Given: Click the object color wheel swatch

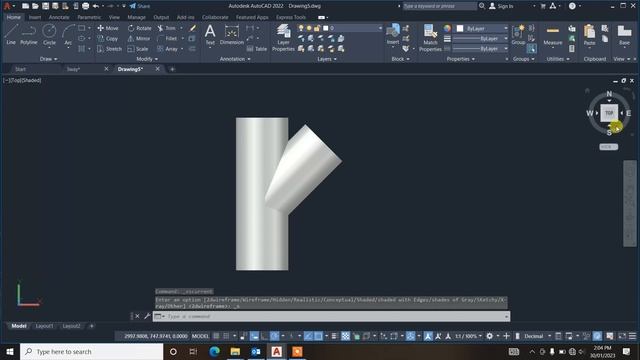Looking at the screenshot, I should (447, 28).
